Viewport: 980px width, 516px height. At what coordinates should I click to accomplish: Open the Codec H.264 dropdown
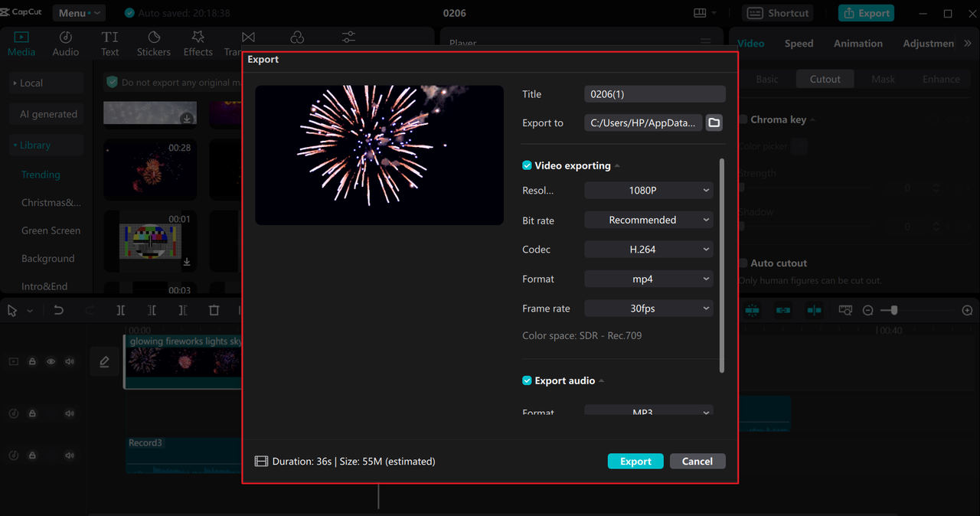(x=648, y=249)
